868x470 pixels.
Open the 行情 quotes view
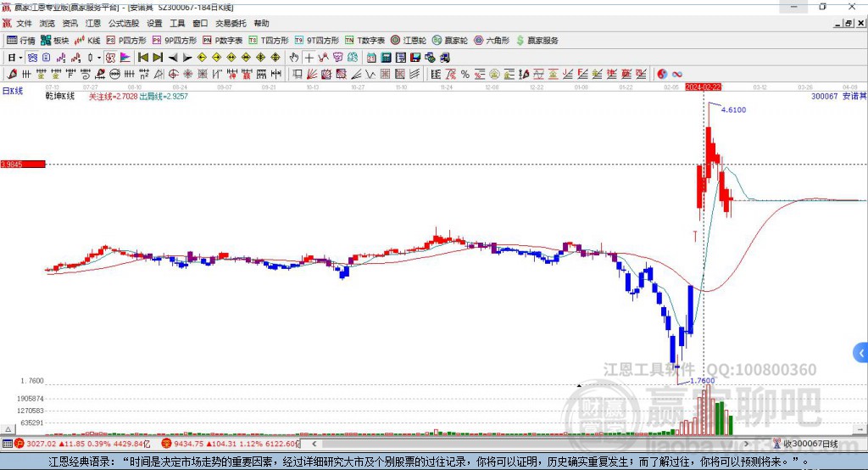coord(21,41)
